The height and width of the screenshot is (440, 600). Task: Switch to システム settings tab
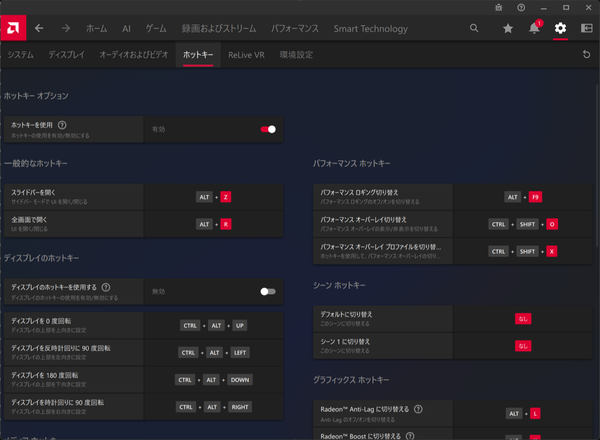pos(21,55)
